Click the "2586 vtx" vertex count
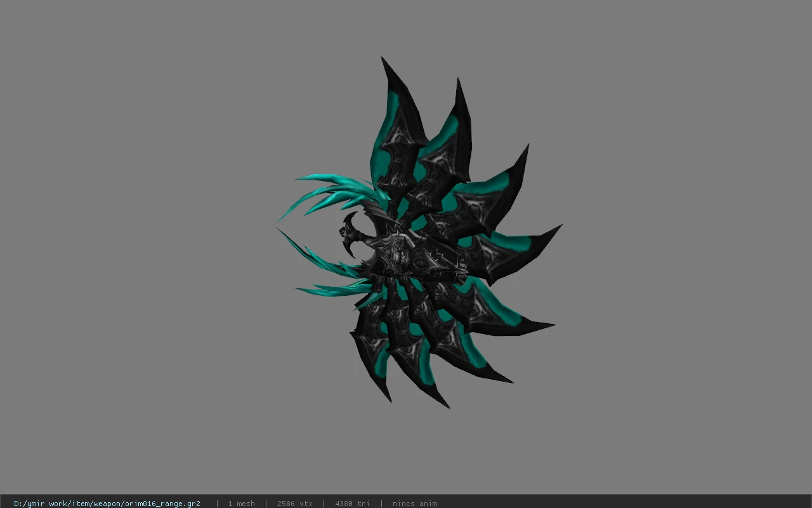812x508 pixels. click(295, 504)
